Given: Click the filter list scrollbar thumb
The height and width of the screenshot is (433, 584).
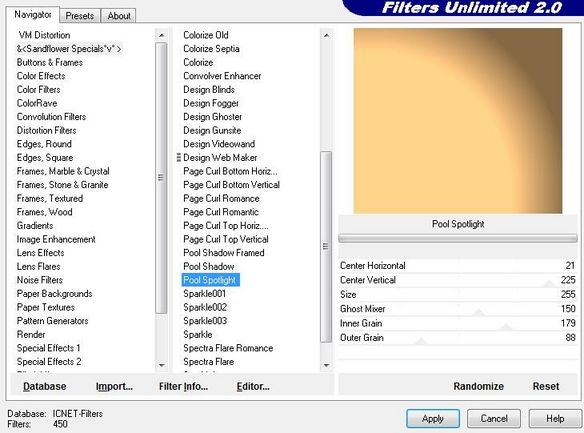Looking at the screenshot, I should click(x=326, y=246).
